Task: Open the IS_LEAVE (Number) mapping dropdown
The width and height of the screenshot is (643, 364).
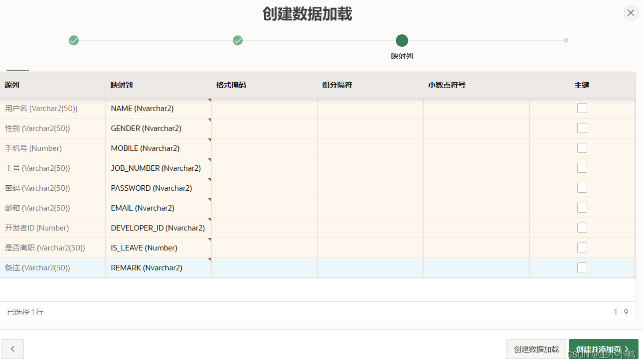Action: pos(159,247)
